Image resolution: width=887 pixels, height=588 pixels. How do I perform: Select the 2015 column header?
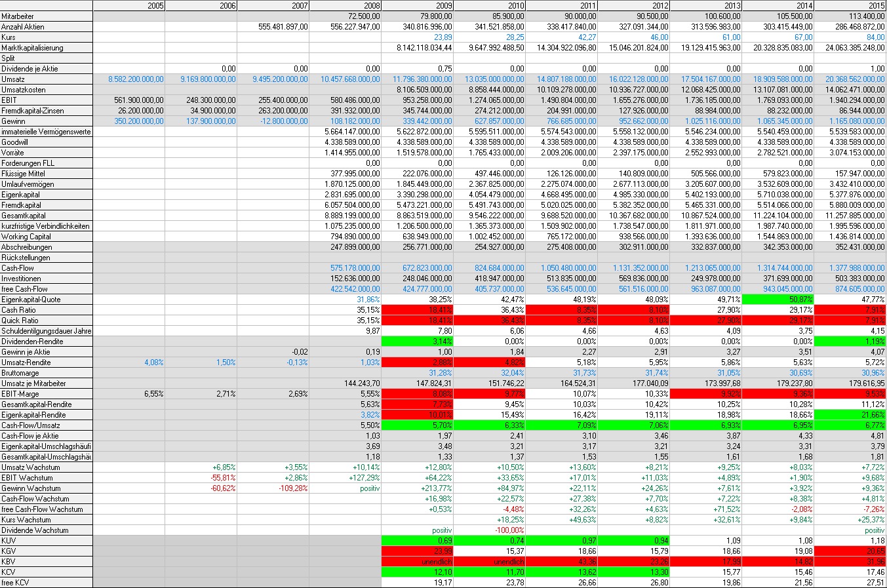coord(850,5)
